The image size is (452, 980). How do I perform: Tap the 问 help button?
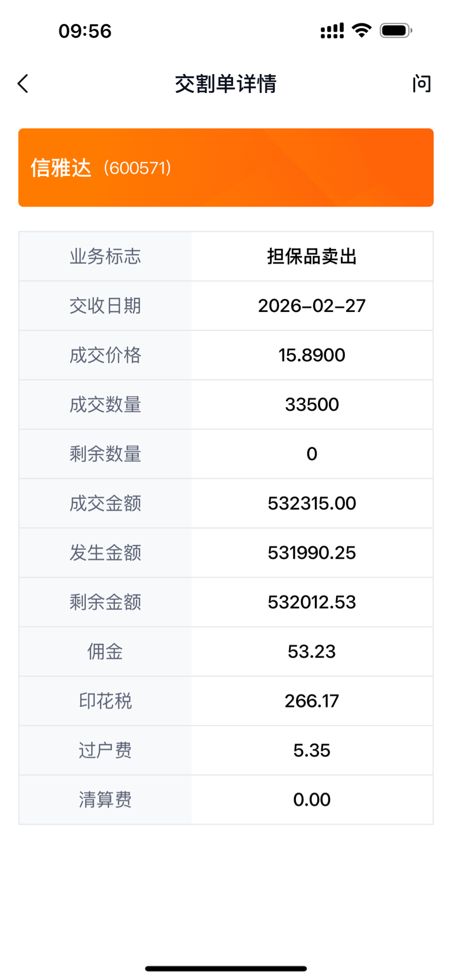[x=421, y=84]
